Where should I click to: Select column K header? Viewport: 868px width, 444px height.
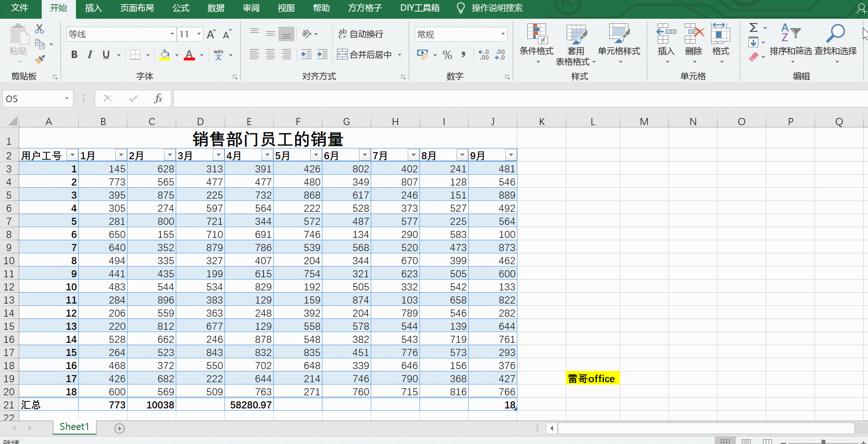[x=542, y=122]
